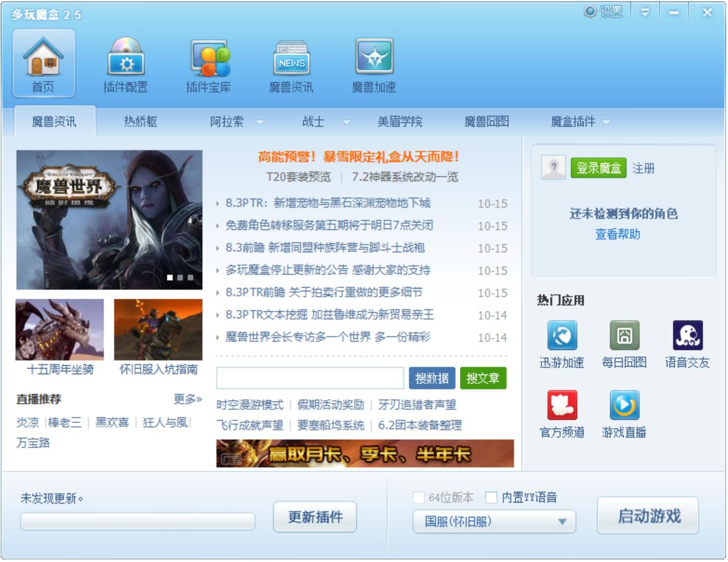The width and height of the screenshot is (728, 562).
Task: Open news 8.3PTR: 新增宠物与黑石深渊宠物地下城
Action: (328, 203)
